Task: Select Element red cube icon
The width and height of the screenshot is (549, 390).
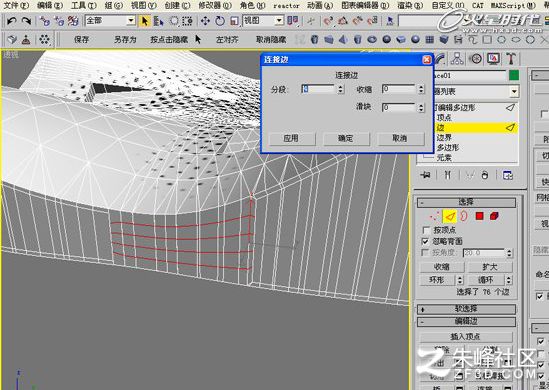Action: (x=494, y=216)
